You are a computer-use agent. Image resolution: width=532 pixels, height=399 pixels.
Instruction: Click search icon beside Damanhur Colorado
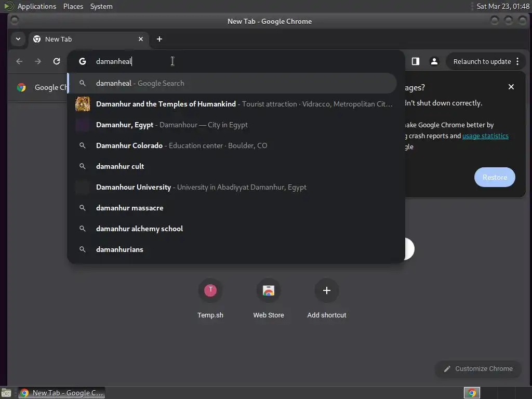(x=83, y=145)
